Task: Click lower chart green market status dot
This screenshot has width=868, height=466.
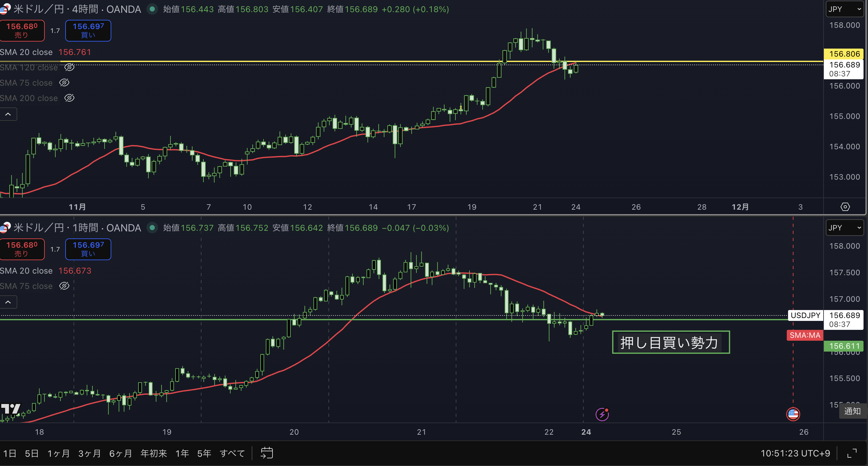Action: point(152,228)
